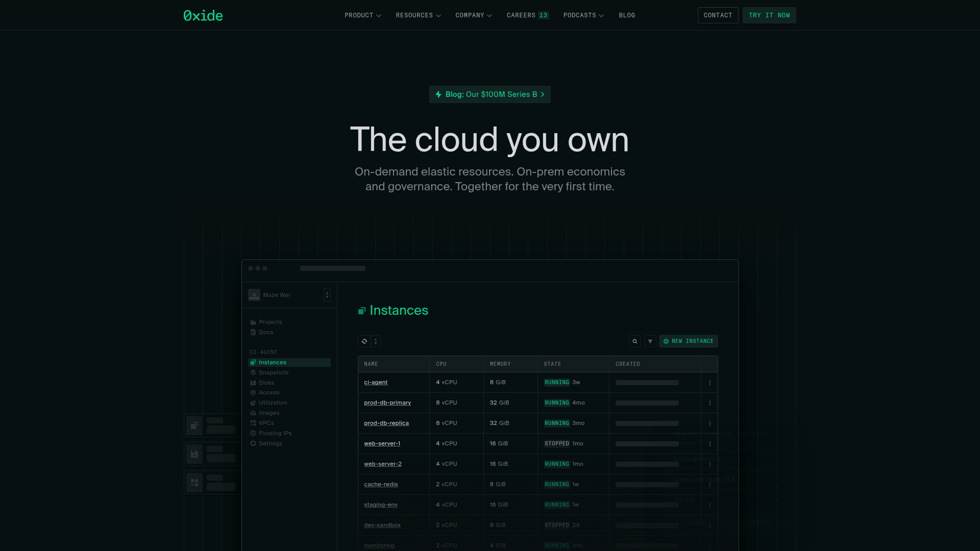
Task: Click the Utilization icon in sidebar
Action: tap(253, 403)
